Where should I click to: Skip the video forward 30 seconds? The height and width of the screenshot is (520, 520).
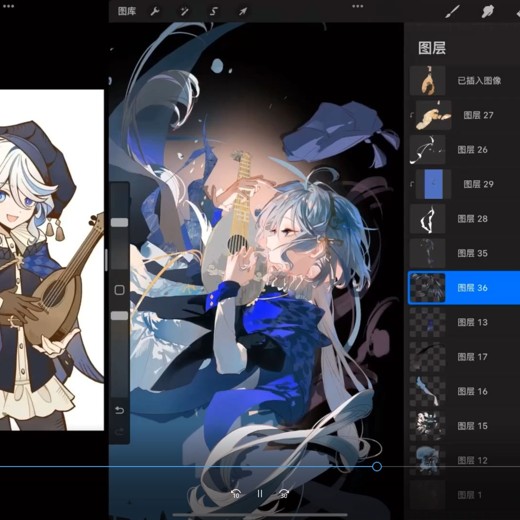pyautogui.click(x=284, y=494)
